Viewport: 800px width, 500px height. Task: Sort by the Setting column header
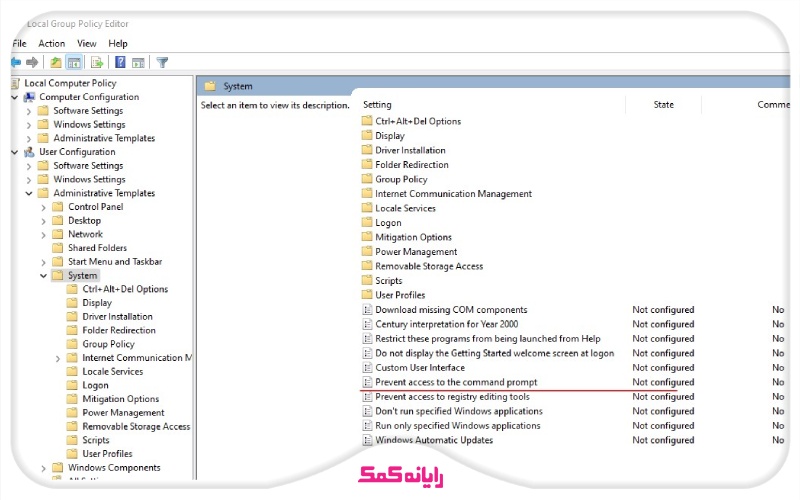pos(377,105)
